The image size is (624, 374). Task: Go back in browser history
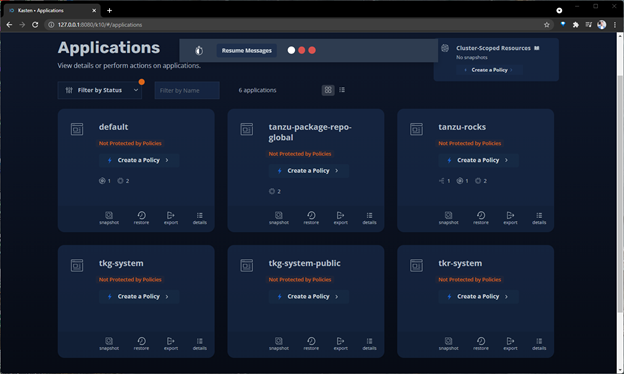[9, 25]
